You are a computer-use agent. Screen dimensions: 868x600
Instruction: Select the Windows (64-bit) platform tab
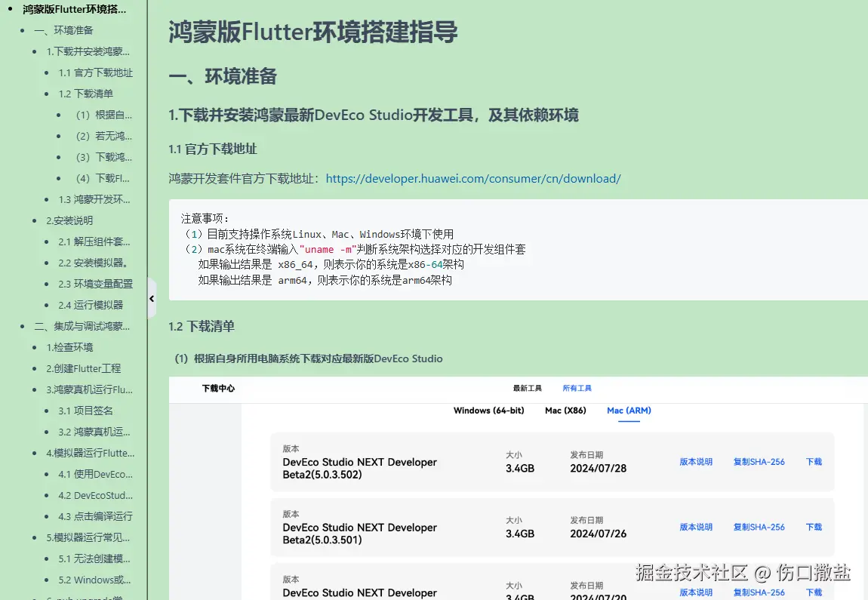pyautogui.click(x=489, y=410)
